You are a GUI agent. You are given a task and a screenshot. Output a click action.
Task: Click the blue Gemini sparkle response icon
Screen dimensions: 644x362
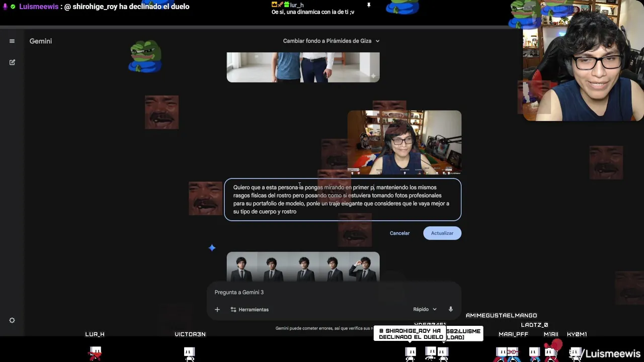tap(212, 248)
